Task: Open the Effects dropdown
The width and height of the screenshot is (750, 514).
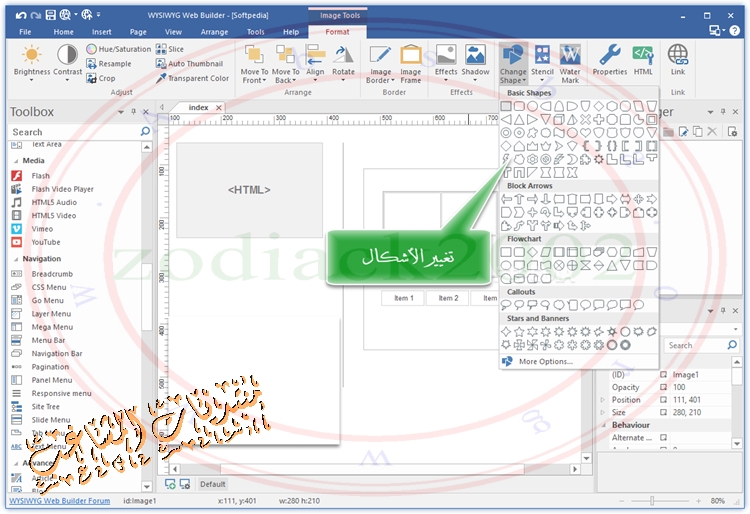Action: tap(446, 62)
